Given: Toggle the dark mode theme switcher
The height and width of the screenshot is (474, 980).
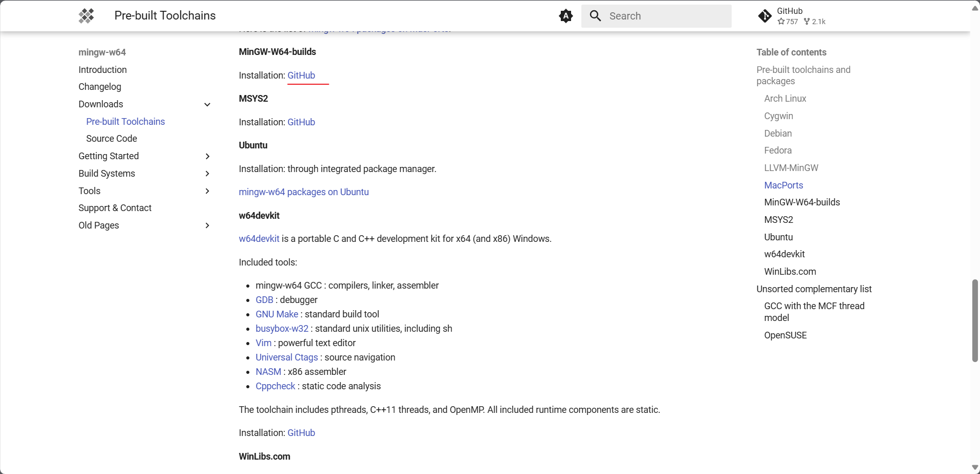Looking at the screenshot, I should (565, 16).
